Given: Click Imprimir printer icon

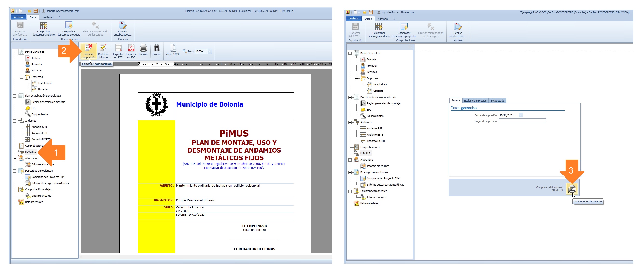Looking at the screenshot, I should [x=143, y=50].
